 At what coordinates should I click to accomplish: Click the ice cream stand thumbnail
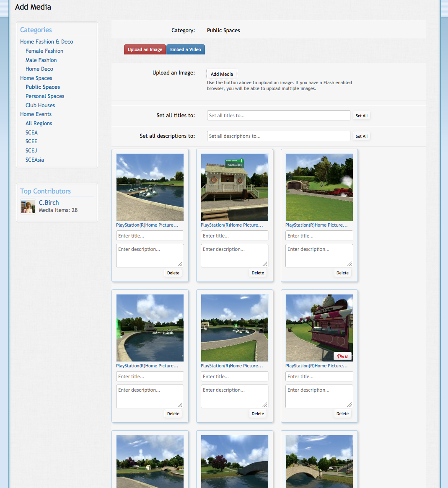pyautogui.click(x=319, y=328)
